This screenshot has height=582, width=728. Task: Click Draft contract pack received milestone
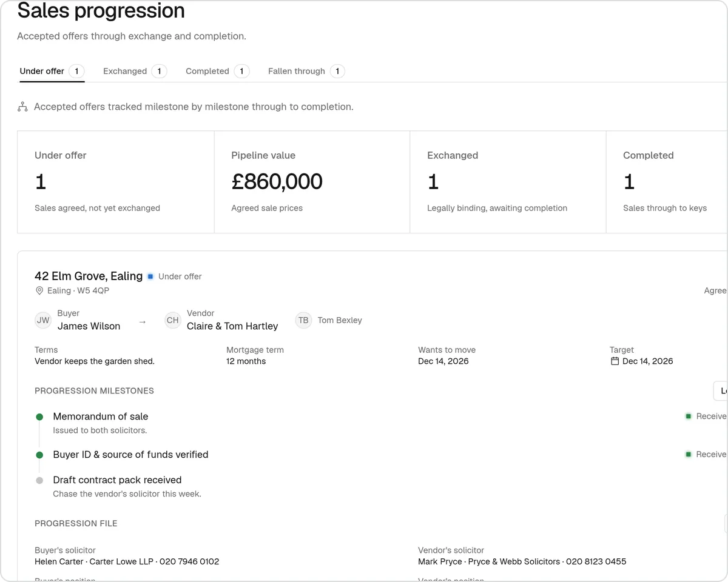[117, 480]
